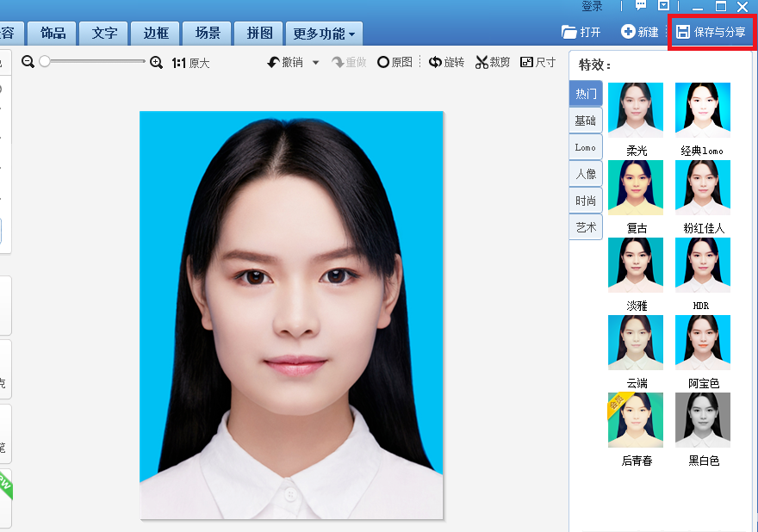Switch effects to the 人像 category
758x532 pixels.
[585, 174]
